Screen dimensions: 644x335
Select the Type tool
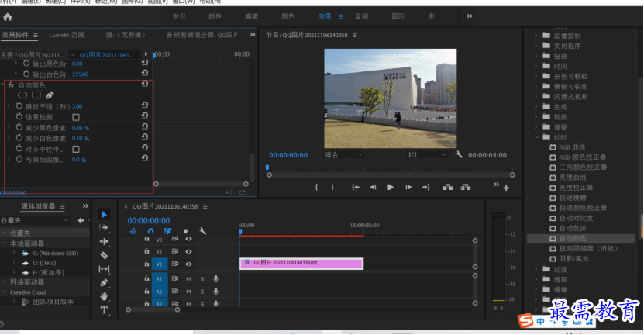(x=104, y=310)
